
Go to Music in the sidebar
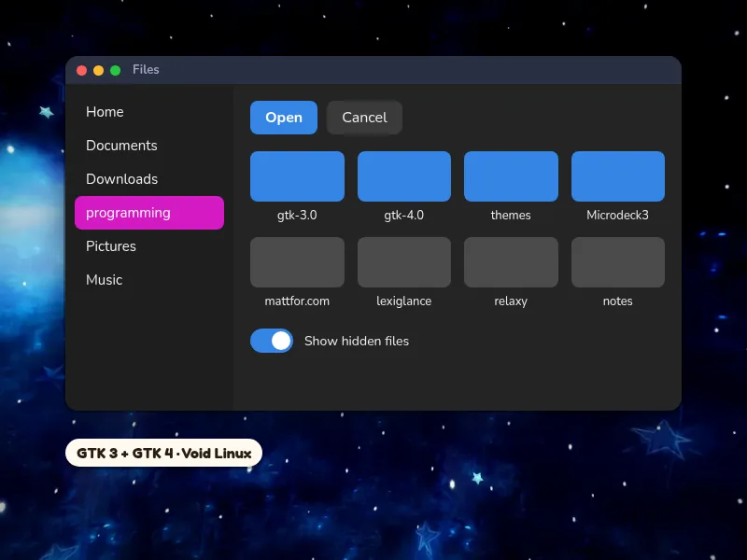149,279
